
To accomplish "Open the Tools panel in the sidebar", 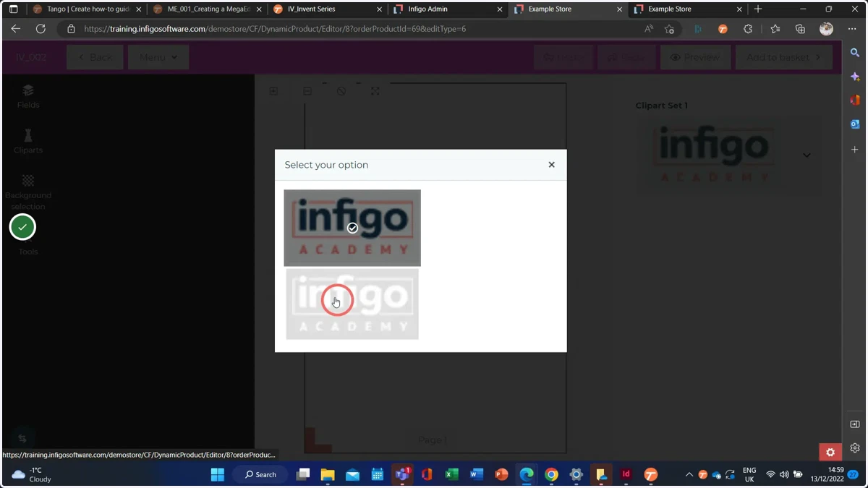I will (x=28, y=252).
